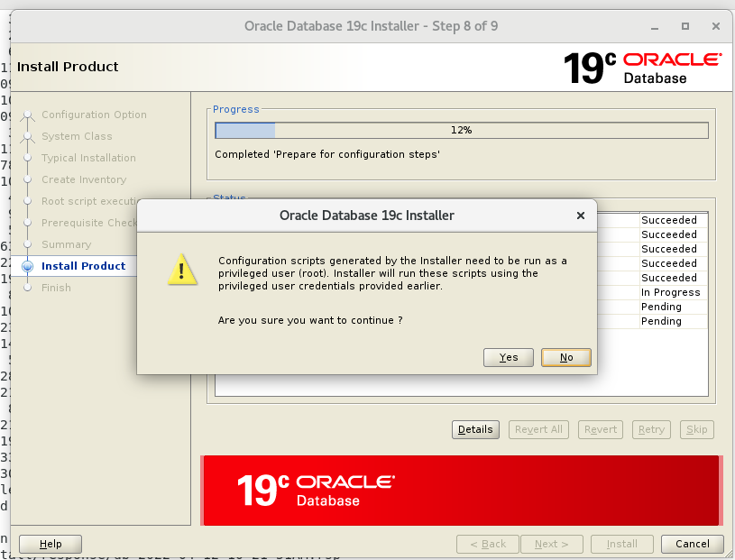Select Summary step
Screen dimensions: 735x560
(66, 244)
